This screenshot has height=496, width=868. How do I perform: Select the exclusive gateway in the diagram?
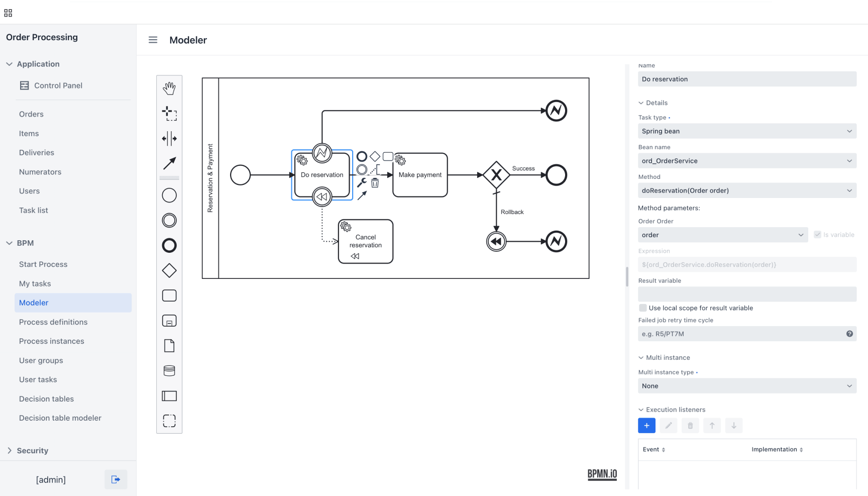(x=496, y=175)
